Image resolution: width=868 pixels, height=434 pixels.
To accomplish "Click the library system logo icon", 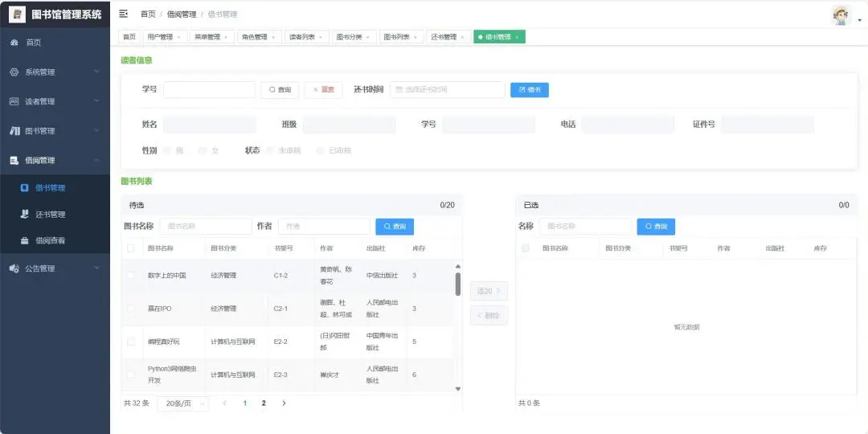I will point(17,14).
